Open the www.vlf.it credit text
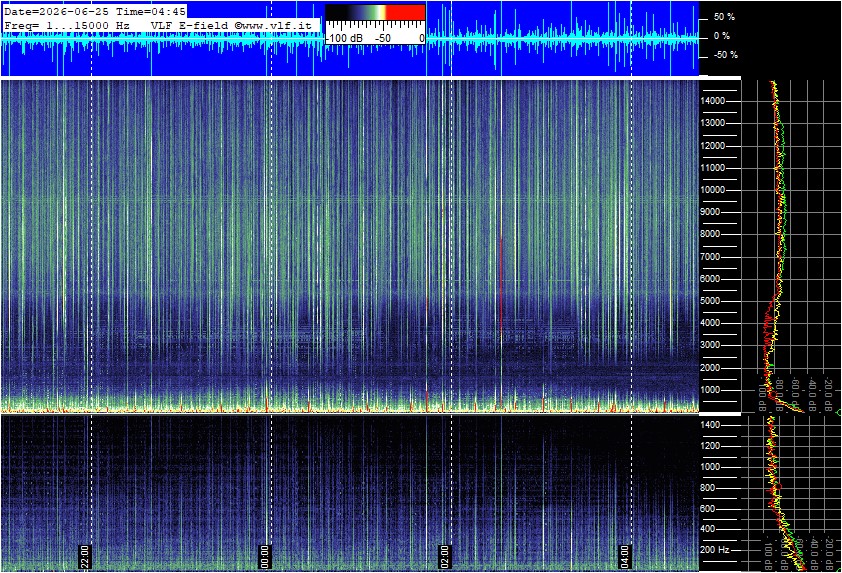Image resolution: width=842 pixels, height=573 pixels. click(x=273, y=25)
